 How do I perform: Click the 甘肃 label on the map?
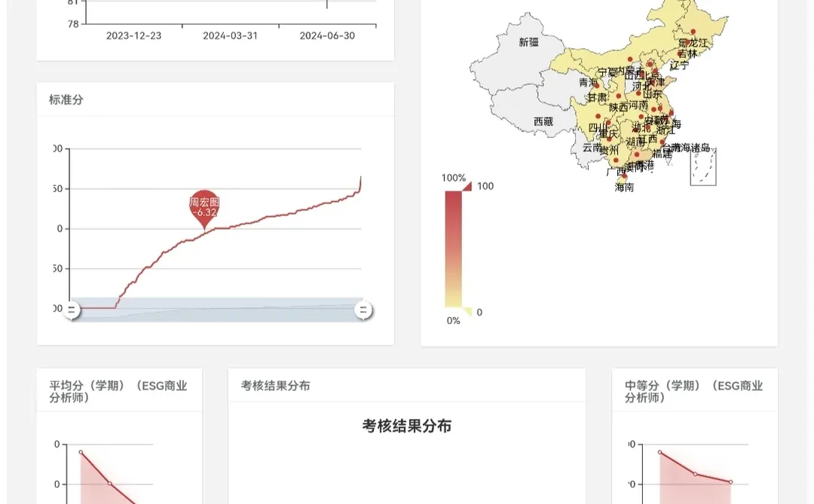click(x=597, y=97)
